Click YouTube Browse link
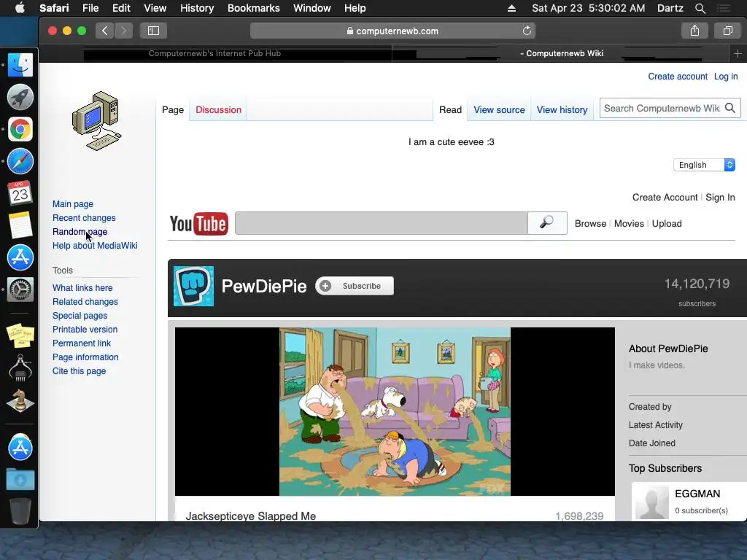This screenshot has width=747, height=560. pos(590,223)
